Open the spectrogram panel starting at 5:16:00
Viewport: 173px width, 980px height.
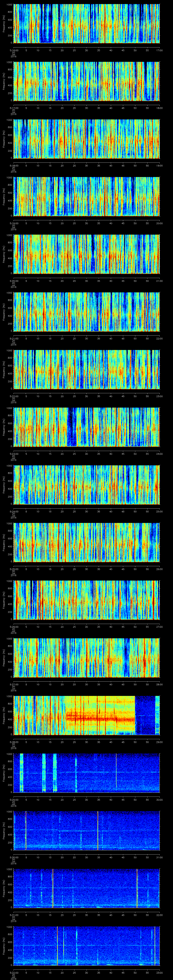coord(87,24)
